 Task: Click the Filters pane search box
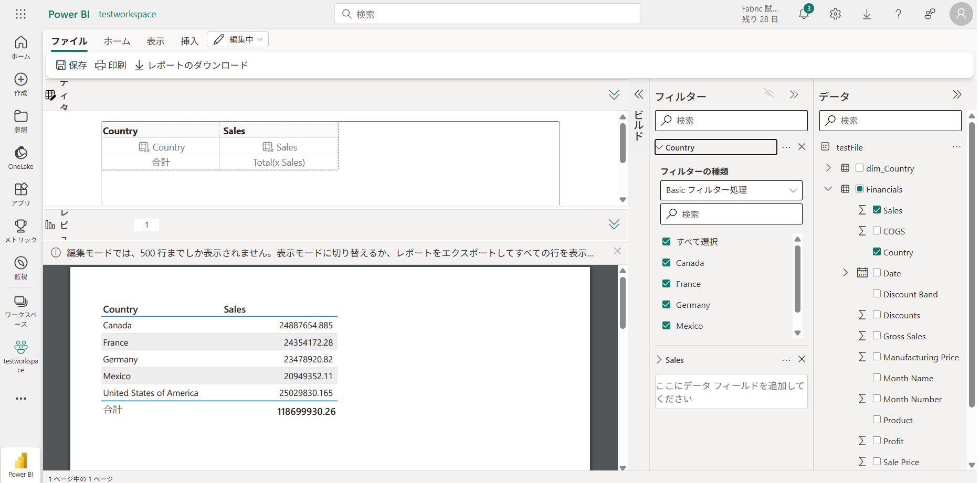(731, 121)
